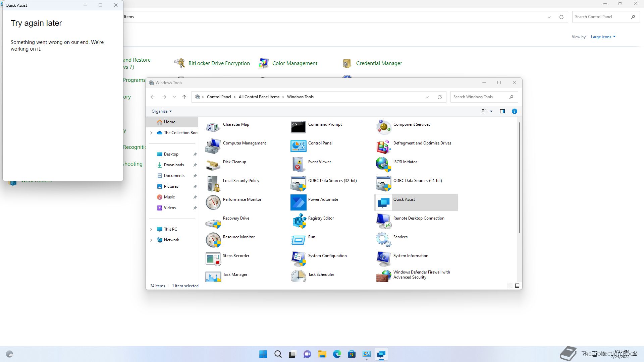Screen dimensions: 644x362
Task: Select Task Scheduler icon
Action: click(x=298, y=276)
